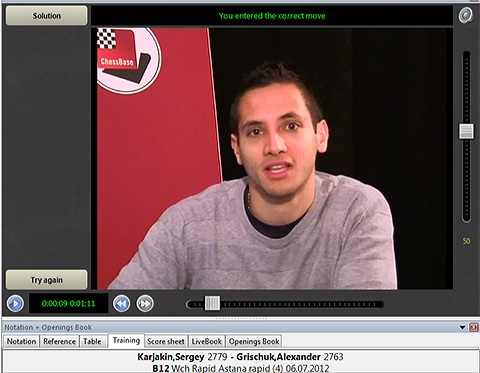Viewport: 480px width, 373px height.
Task: Click the ChessBase logo in the video
Action: (128, 59)
